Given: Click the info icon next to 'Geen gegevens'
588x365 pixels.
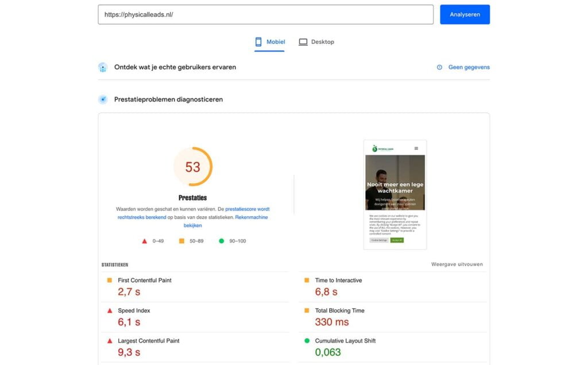Looking at the screenshot, I should (x=439, y=67).
